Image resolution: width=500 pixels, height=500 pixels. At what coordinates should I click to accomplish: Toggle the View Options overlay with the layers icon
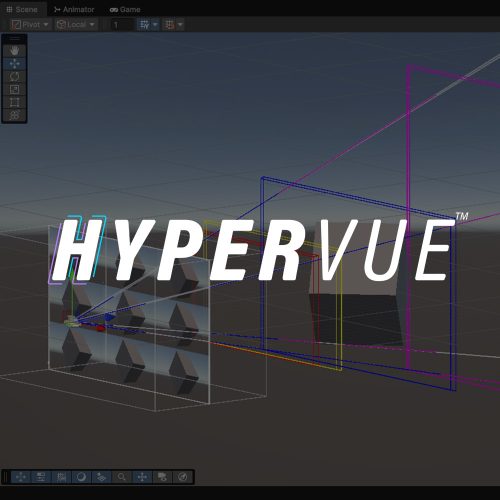[x=101, y=477]
